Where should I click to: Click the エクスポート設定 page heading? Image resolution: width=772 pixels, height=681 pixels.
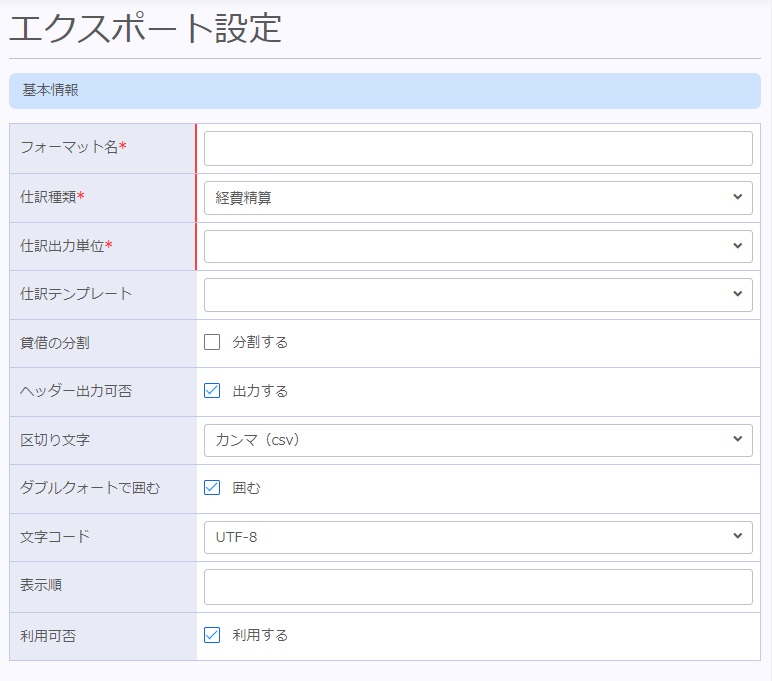[146, 29]
